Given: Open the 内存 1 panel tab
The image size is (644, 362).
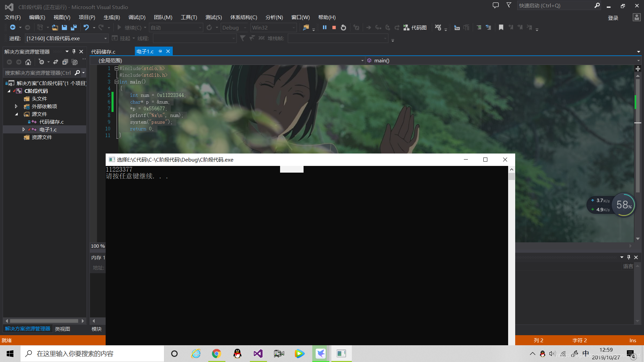Looking at the screenshot, I should coord(98,257).
